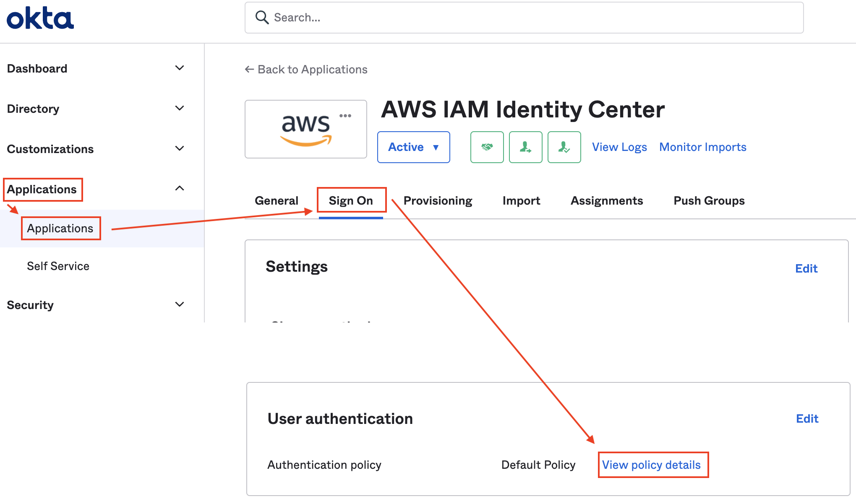Open Customizations in the sidebar

pyautogui.click(x=50, y=149)
